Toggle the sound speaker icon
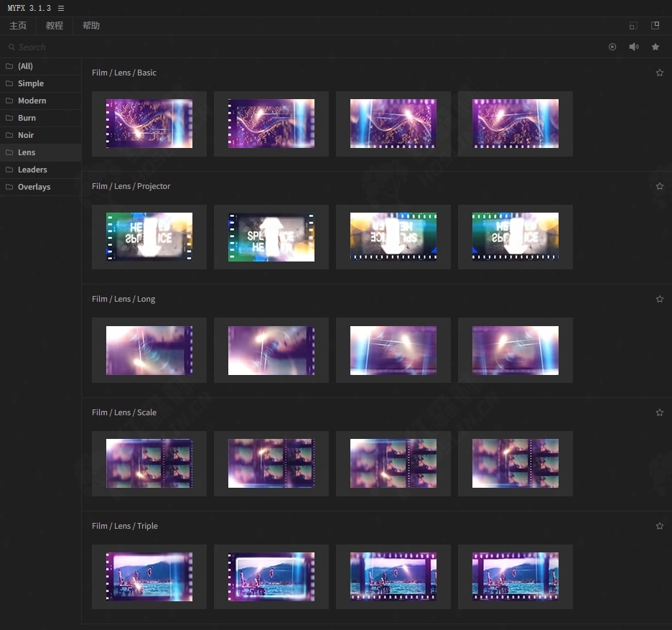672x630 pixels. pyautogui.click(x=633, y=47)
